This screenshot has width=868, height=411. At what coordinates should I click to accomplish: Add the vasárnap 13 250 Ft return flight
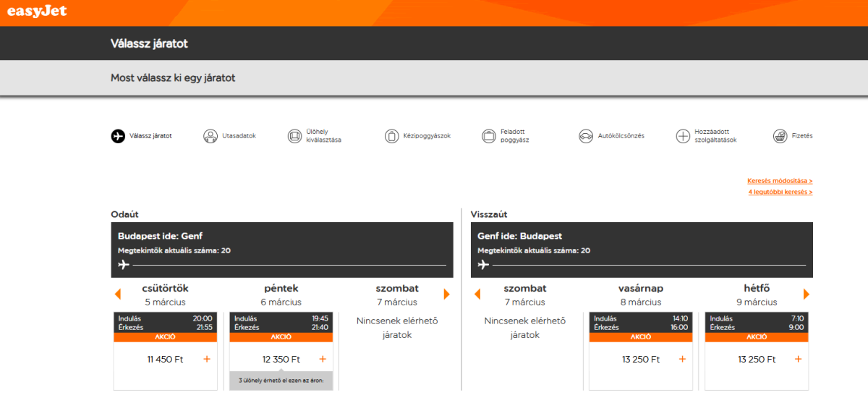(682, 360)
